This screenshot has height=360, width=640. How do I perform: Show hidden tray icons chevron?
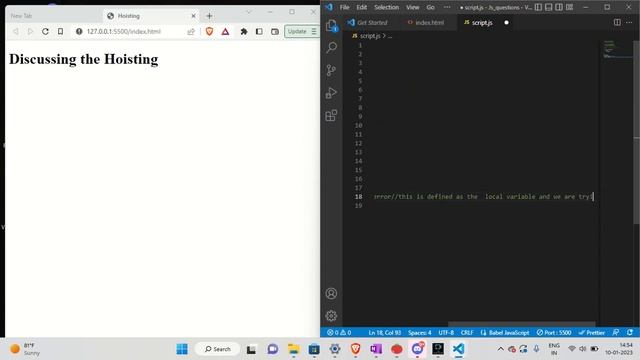tap(500, 349)
